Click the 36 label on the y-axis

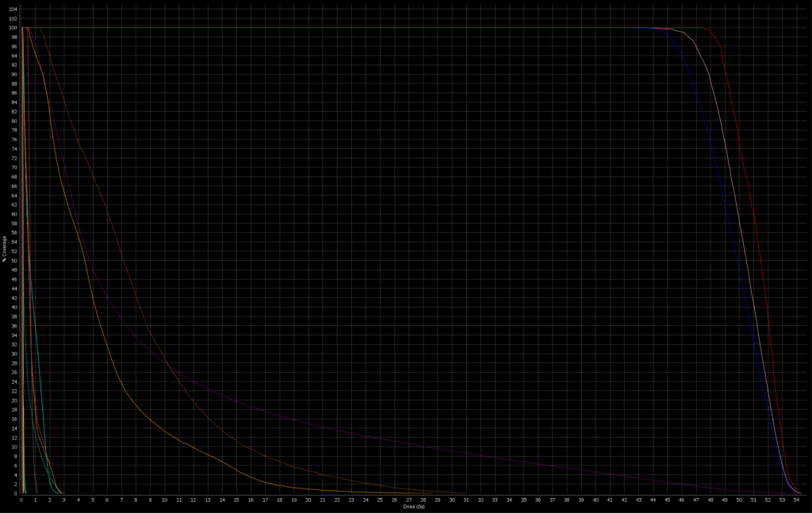pos(14,325)
